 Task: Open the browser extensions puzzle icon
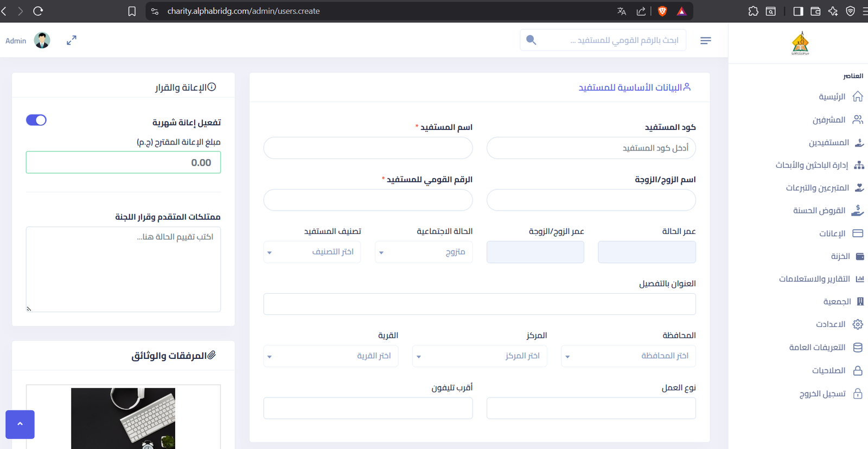pyautogui.click(x=753, y=11)
